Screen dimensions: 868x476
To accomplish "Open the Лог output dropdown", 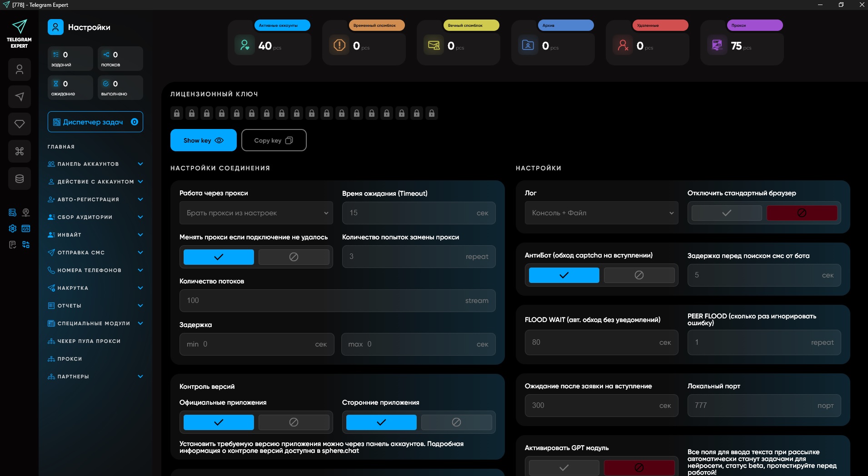I will [602, 213].
